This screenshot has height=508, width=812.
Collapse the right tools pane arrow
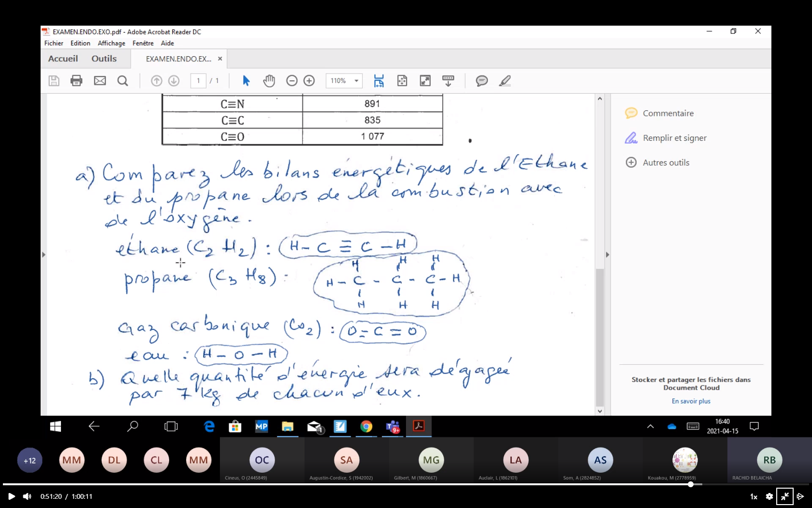coord(608,254)
